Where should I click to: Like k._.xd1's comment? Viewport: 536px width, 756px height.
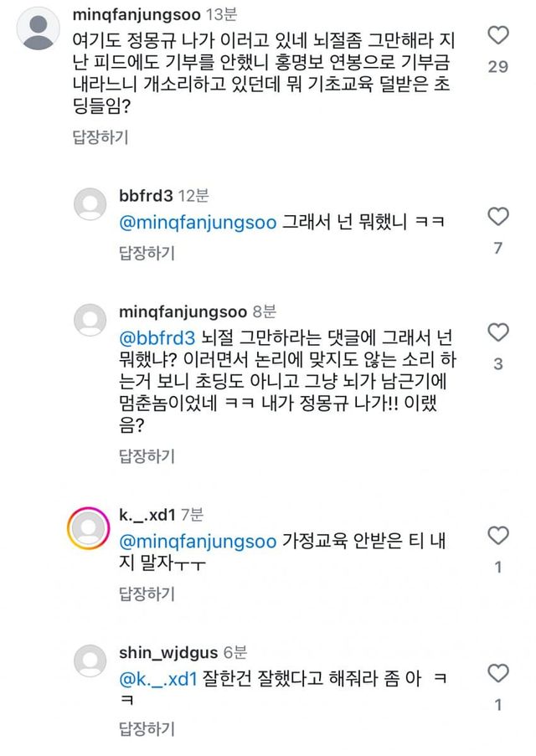(498, 535)
